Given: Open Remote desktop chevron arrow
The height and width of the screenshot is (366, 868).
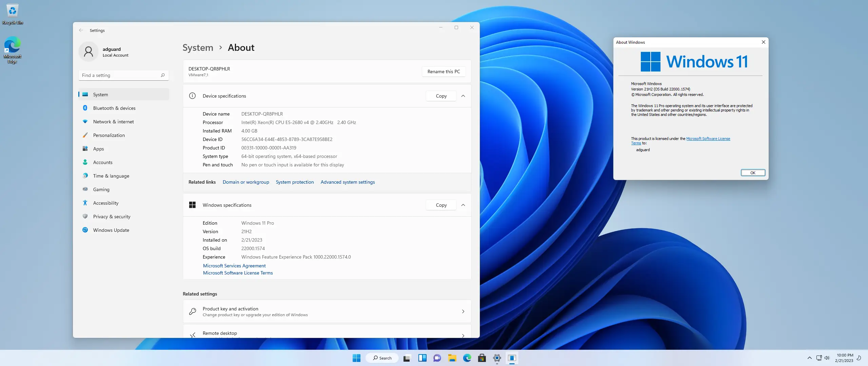Looking at the screenshot, I should pyautogui.click(x=463, y=335).
